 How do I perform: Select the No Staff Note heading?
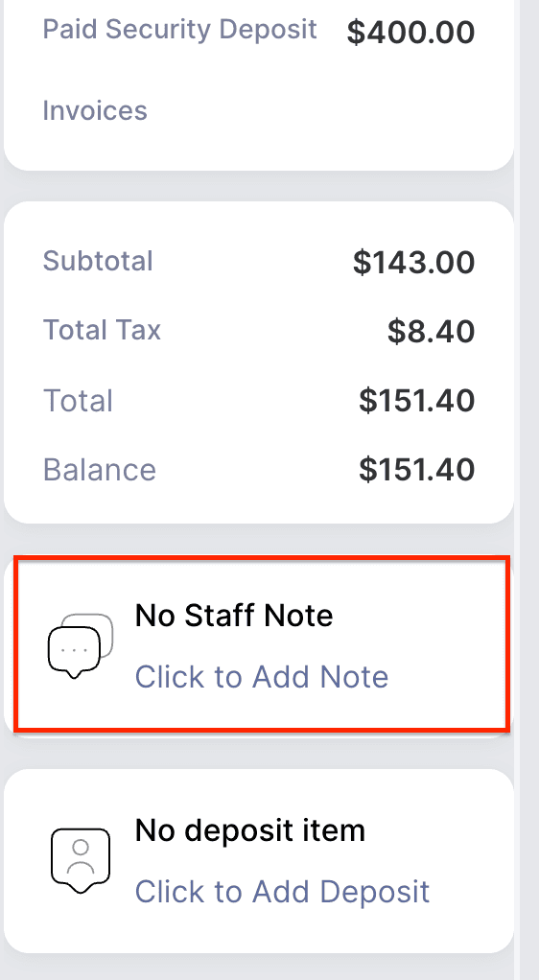pos(234,616)
